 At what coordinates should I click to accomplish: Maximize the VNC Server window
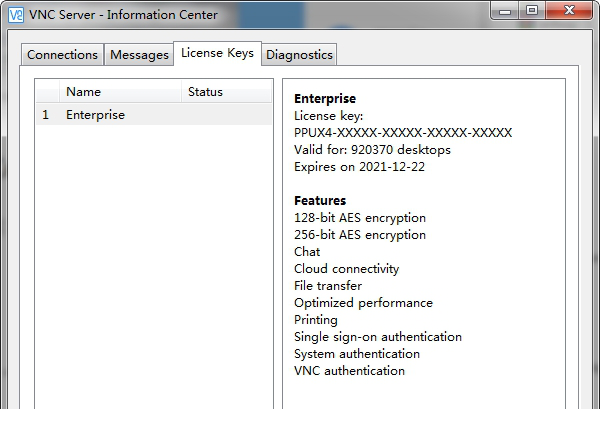click(x=532, y=11)
